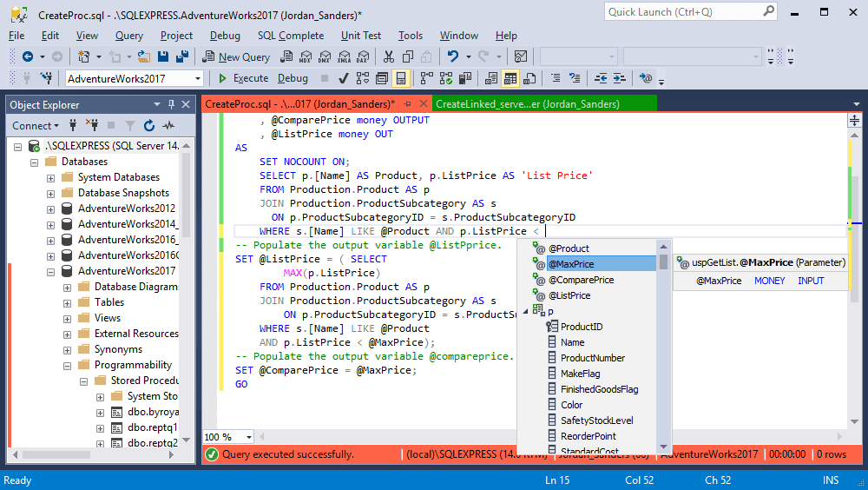Image resolution: width=868 pixels, height=490 pixels.
Task: Click the Increase Indent icon
Action: pos(620,78)
